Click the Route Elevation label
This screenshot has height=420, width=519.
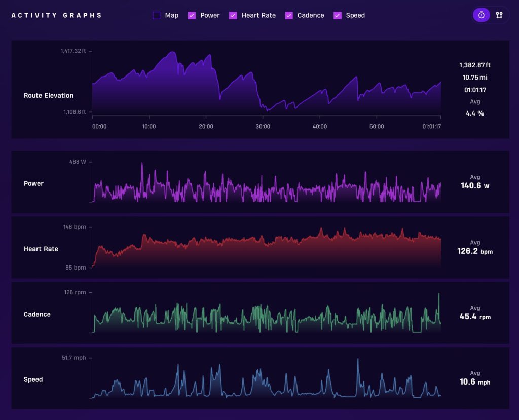pyautogui.click(x=49, y=96)
